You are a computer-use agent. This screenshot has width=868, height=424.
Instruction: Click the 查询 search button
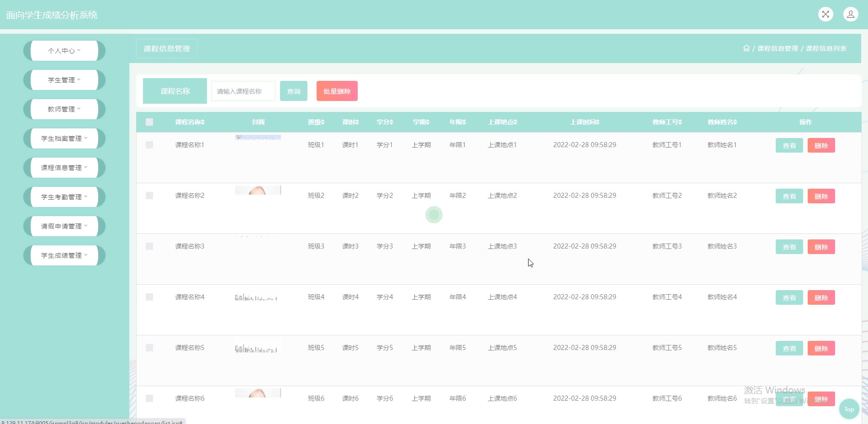pos(294,91)
